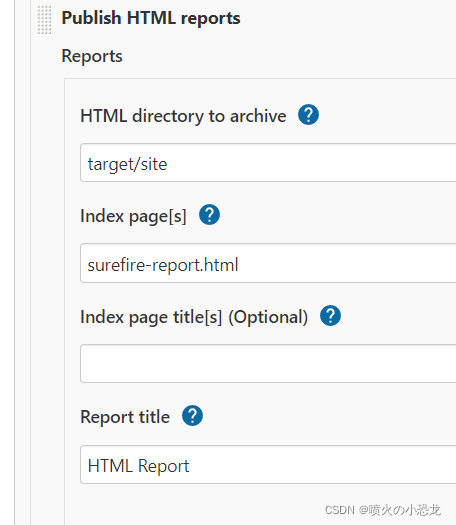Viewport: 456px width, 525px height.
Task: Click the HTML directory field containing target/site
Action: point(268,163)
